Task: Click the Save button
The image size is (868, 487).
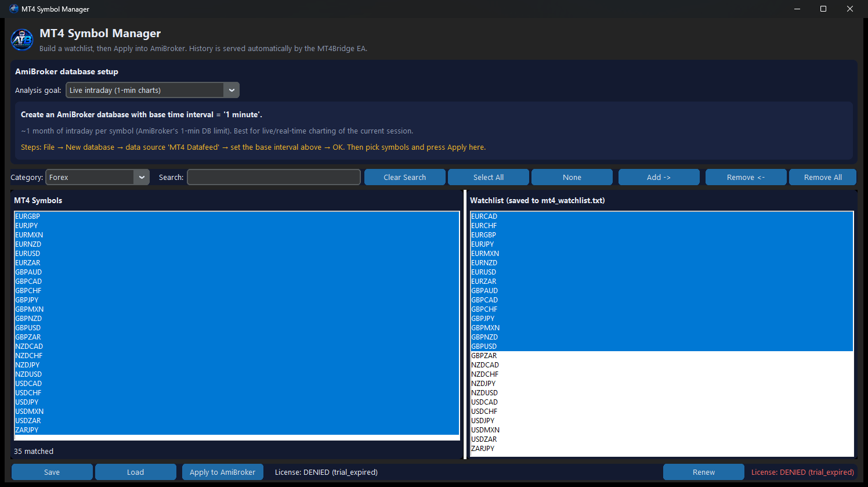Action: (52, 472)
